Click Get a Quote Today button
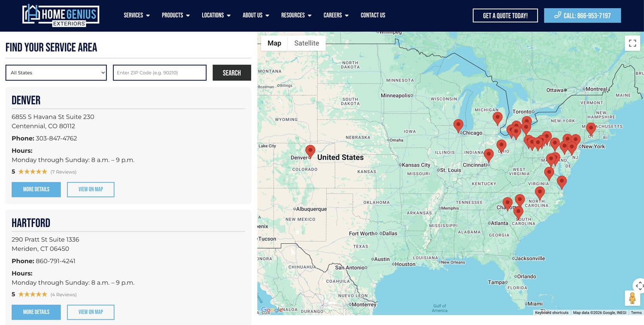644x325 pixels. [x=505, y=15]
